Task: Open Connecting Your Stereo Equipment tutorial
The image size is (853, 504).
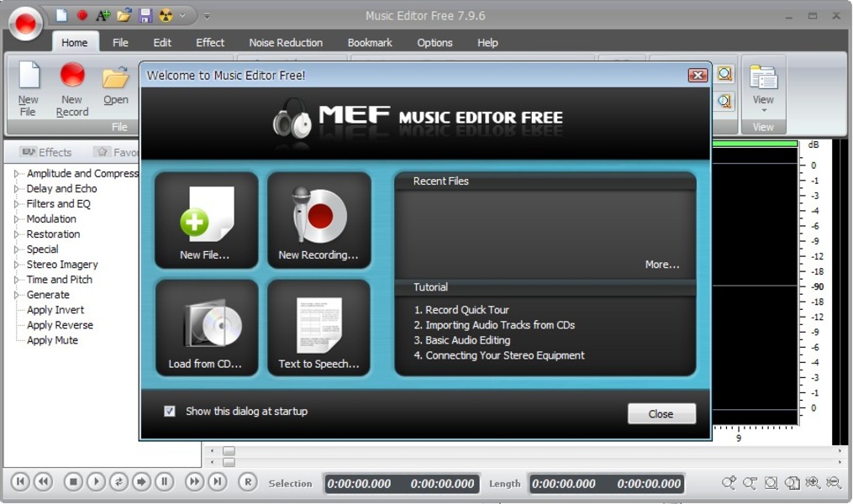Action: click(499, 355)
